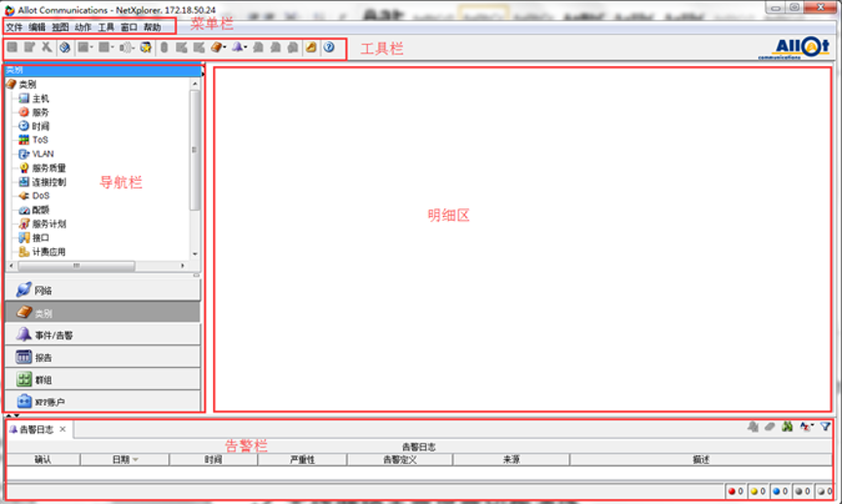Click the tree horizontal scrollbar left arrow

click(12, 266)
